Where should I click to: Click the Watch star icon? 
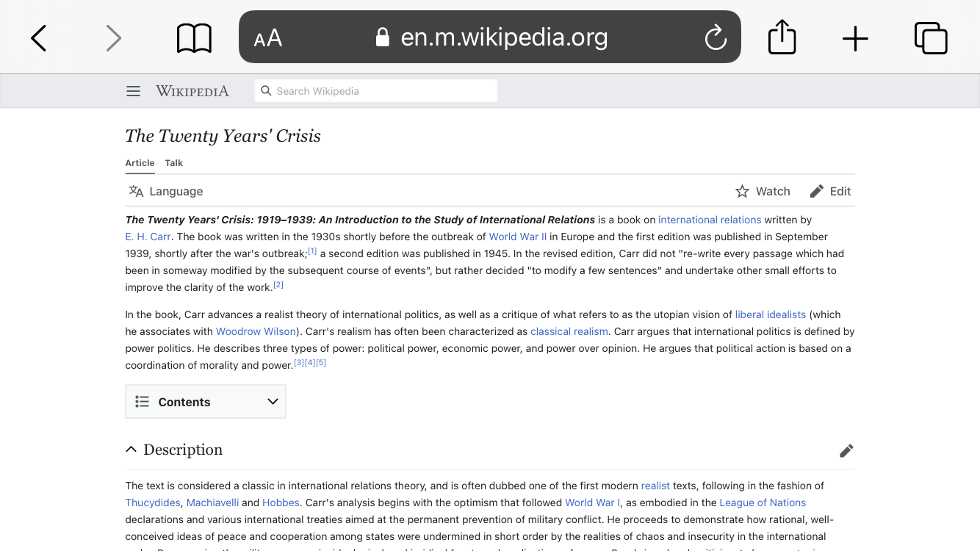click(x=743, y=191)
